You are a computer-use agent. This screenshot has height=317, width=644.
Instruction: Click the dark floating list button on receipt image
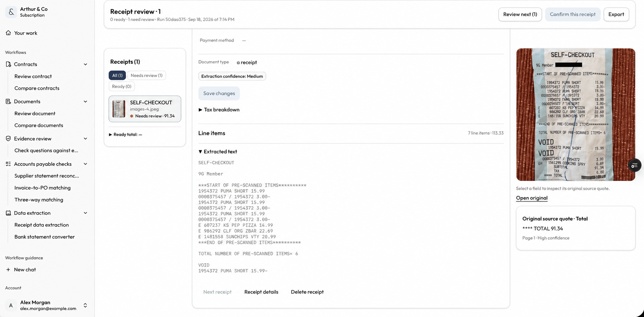point(634,165)
